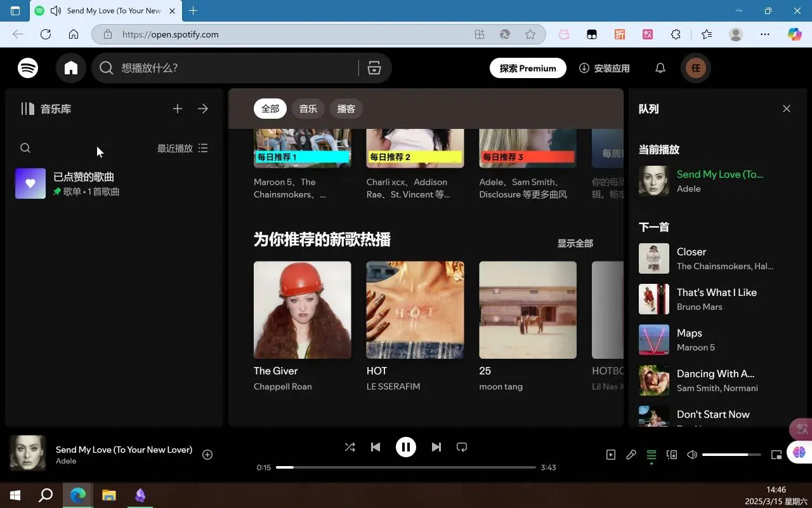Open the notifications bell
This screenshot has width=812, height=508.
coord(660,68)
